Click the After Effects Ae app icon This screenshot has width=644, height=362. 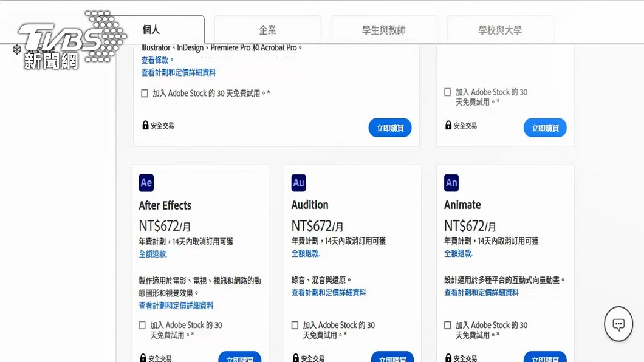pyautogui.click(x=146, y=183)
